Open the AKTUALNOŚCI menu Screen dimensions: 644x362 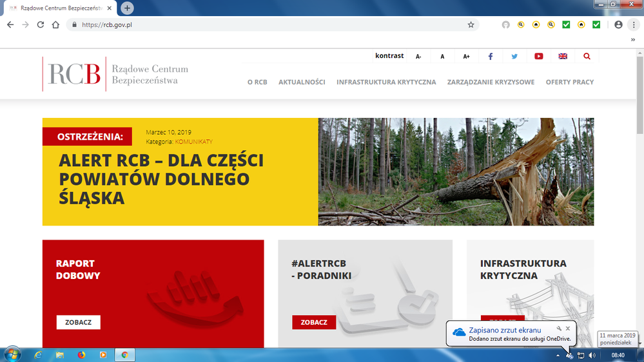302,82
